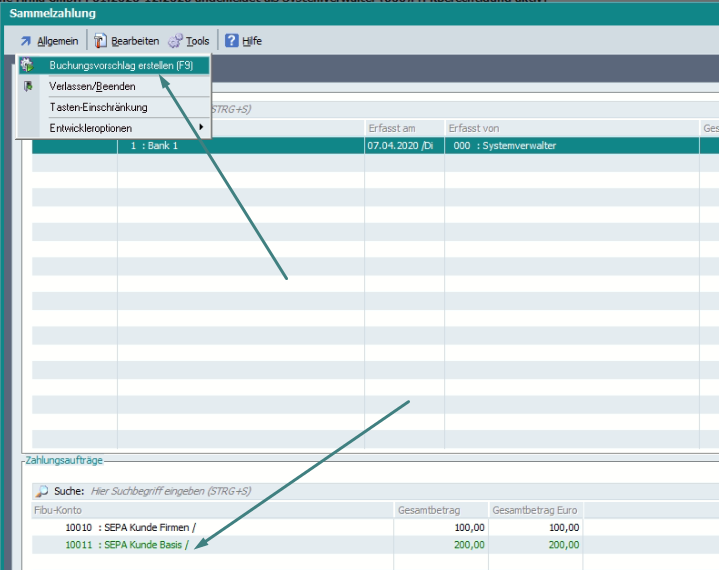Expand the Entwickleroptionen submenu arrow

pos(202,128)
